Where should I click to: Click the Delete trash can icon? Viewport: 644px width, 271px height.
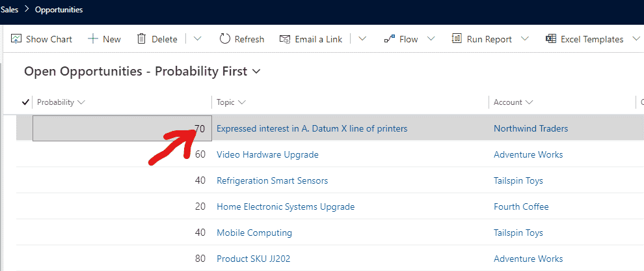(x=141, y=39)
